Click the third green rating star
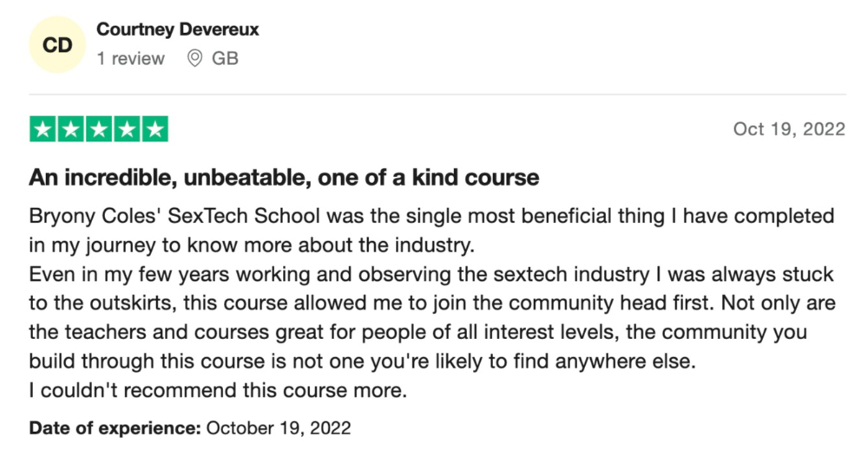Screen dimensions: 868x450 (x=99, y=129)
